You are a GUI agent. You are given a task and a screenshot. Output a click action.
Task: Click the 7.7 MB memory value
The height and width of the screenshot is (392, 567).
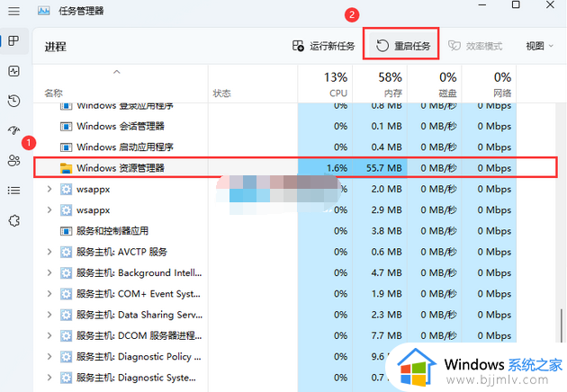click(x=386, y=335)
